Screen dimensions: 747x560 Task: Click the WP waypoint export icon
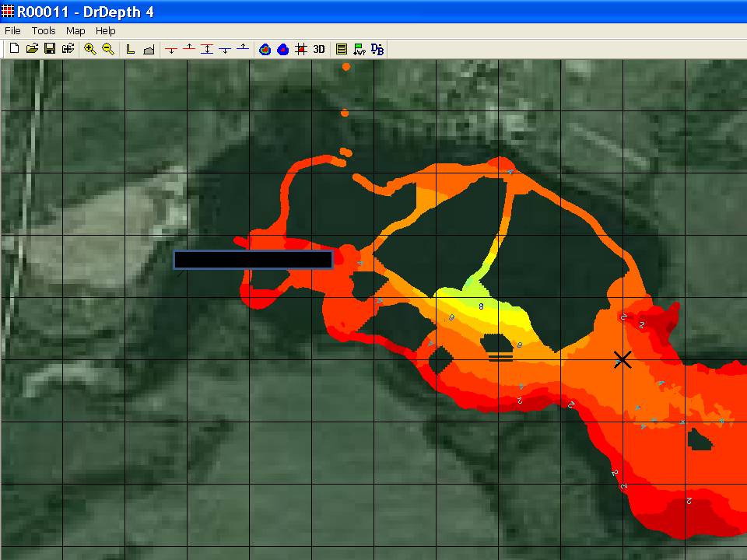359,49
